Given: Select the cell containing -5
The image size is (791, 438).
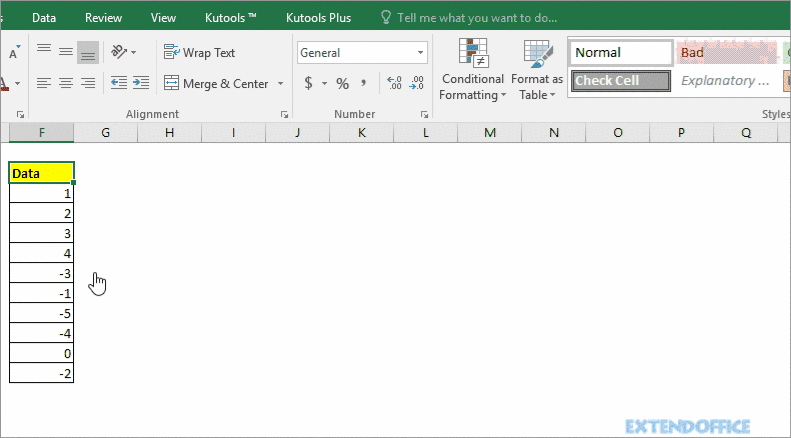Looking at the screenshot, I should (x=41, y=313).
